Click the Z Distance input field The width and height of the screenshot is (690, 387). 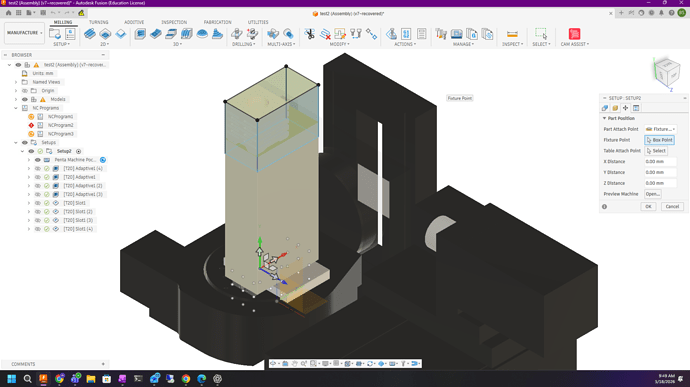point(660,183)
